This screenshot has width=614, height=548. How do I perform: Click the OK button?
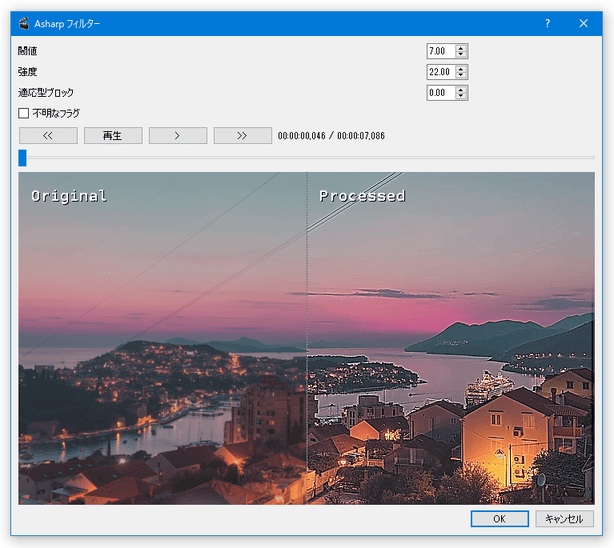(500, 519)
